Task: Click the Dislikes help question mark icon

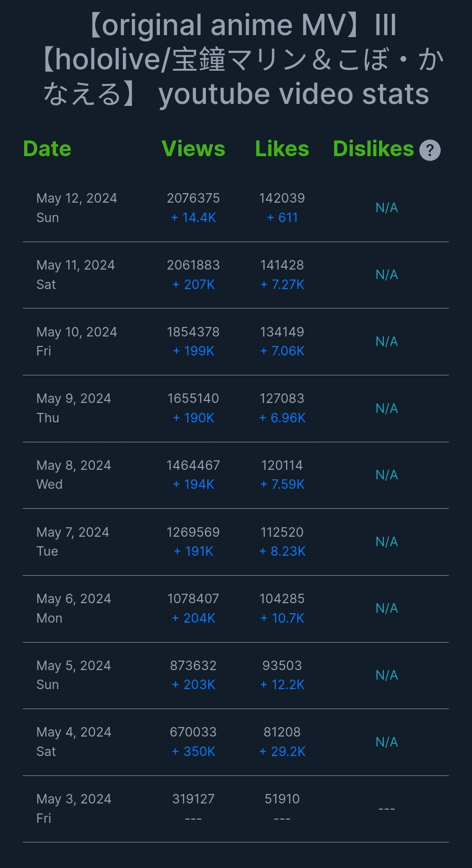Action: 430,150
